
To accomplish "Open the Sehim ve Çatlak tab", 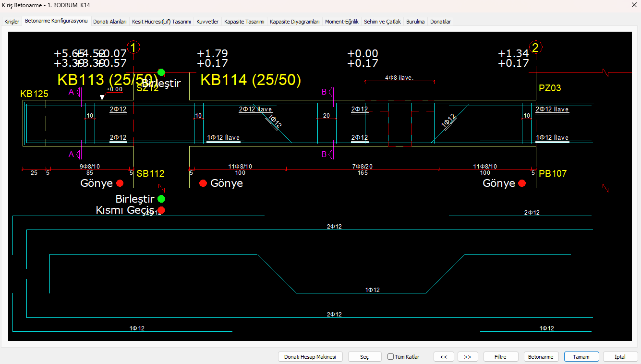I will click(x=382, y=22).
